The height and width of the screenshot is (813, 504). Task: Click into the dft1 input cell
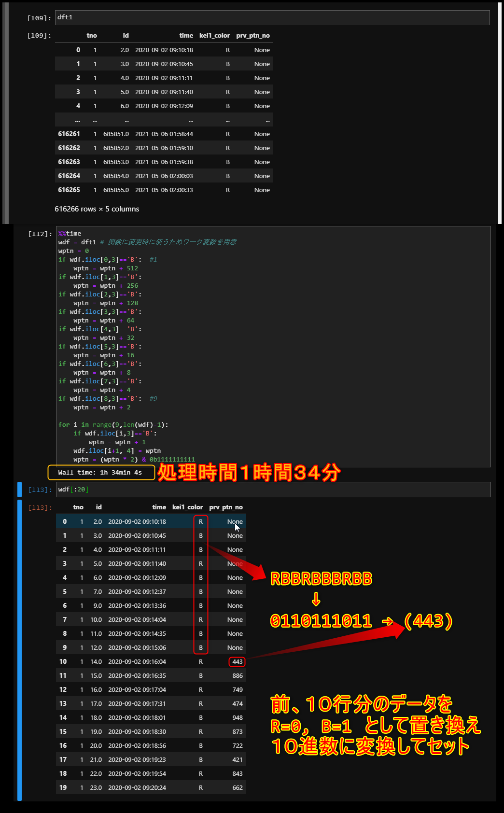pos(272,17)
